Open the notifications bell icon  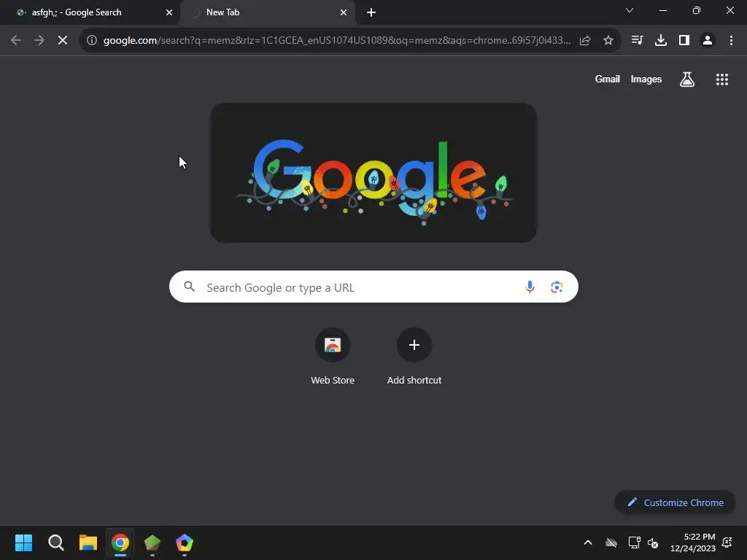tap(727, 542)
